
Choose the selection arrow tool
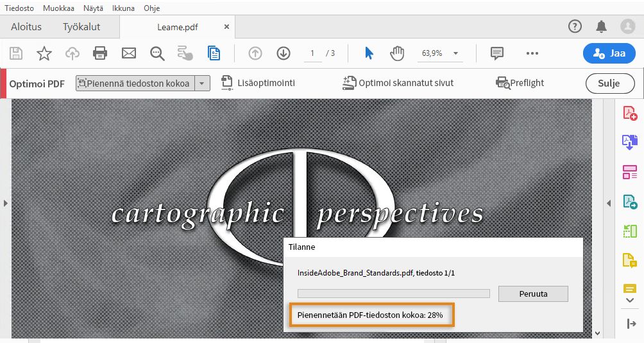pyautogui.click(x=369, y=53)
